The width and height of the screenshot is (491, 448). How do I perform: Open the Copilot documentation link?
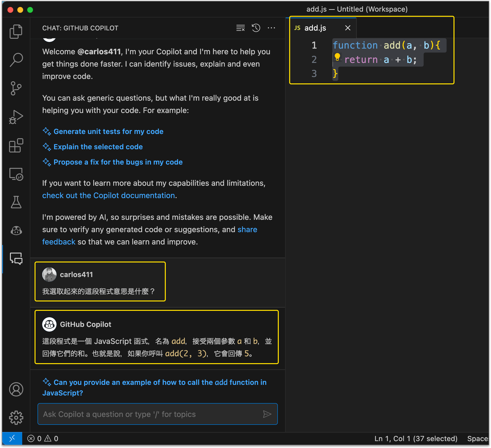tap(108, 195)
